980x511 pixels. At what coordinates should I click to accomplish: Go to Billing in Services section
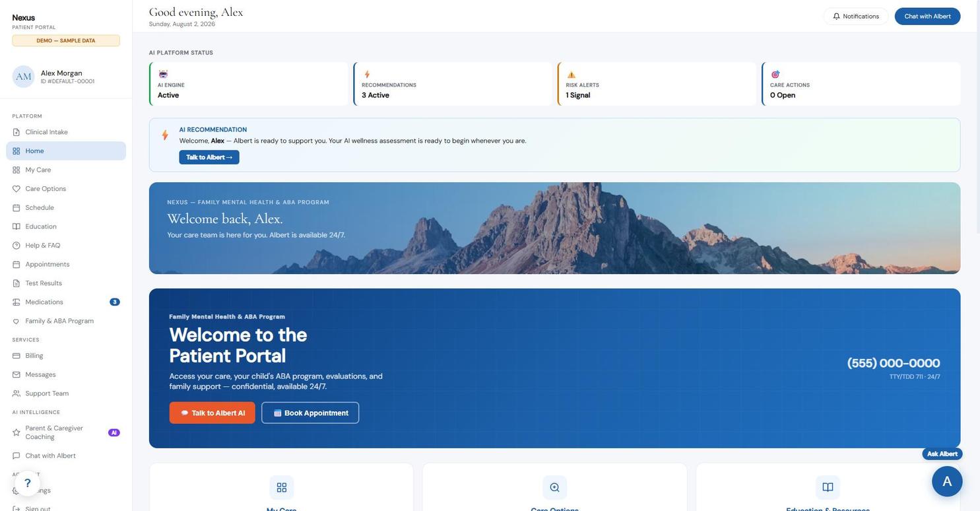[66, 356]
